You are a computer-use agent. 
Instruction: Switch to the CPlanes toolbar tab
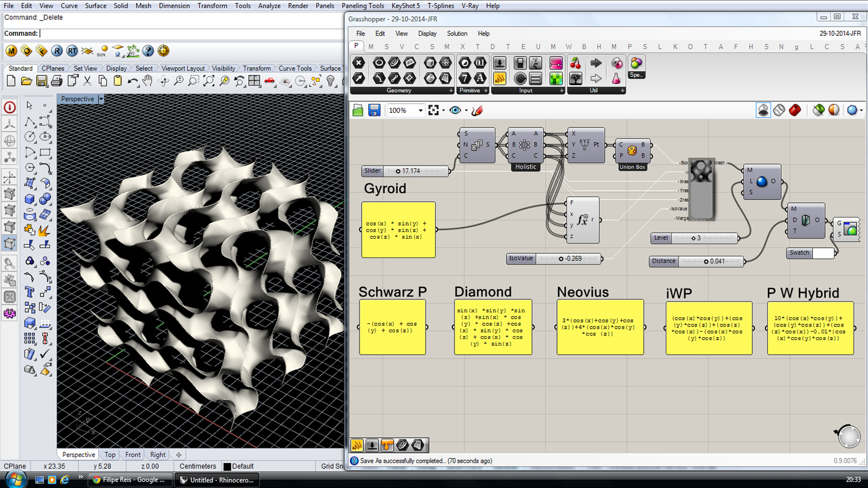coord(53,68)
